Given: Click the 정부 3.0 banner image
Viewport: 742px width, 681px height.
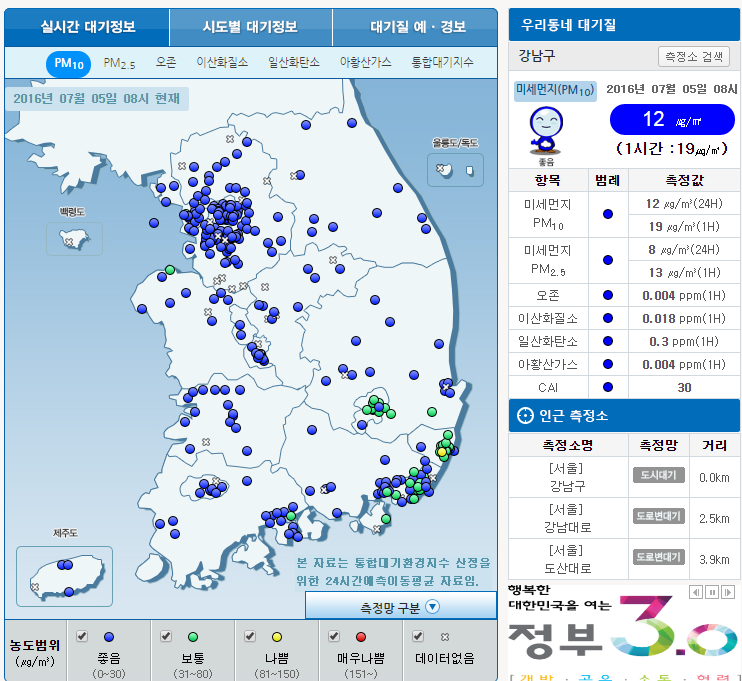Looking at the screenshot, I should tap(622, 635).
